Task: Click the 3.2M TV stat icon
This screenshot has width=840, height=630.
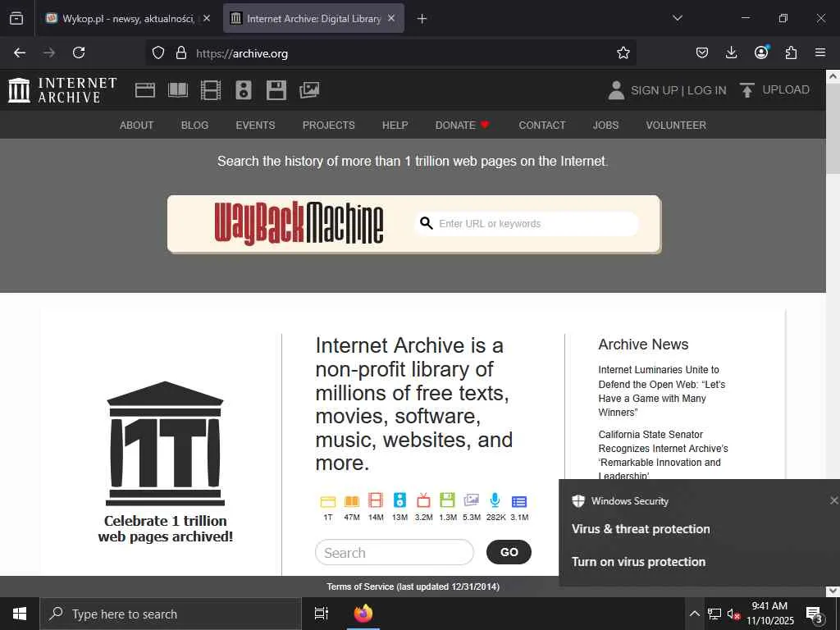Action: 423,500
